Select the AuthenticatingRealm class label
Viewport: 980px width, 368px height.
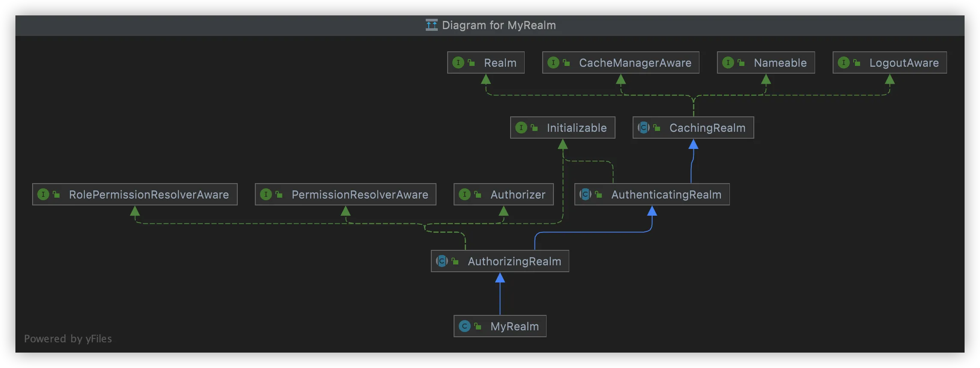(x=666, y=195)
